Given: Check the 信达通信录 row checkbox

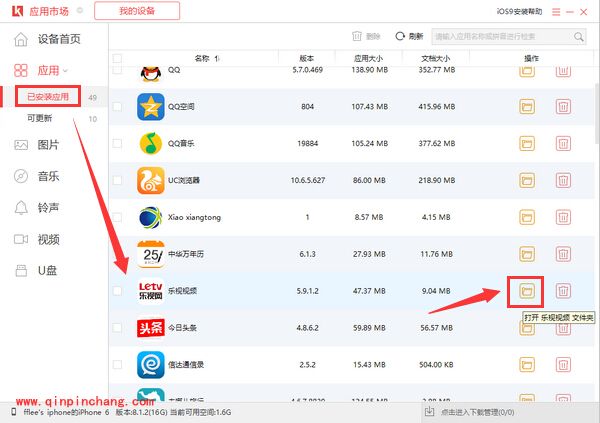Looking at the screenshot, I should (117, 364).
